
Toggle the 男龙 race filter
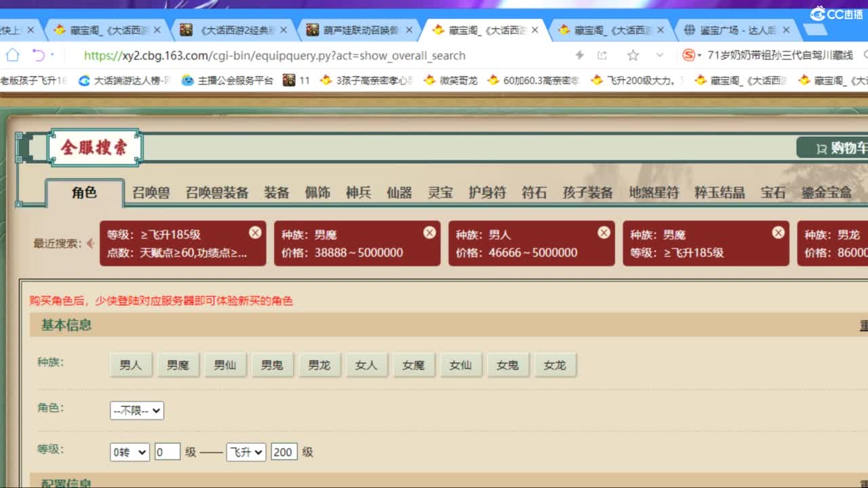tap(319, 365)
